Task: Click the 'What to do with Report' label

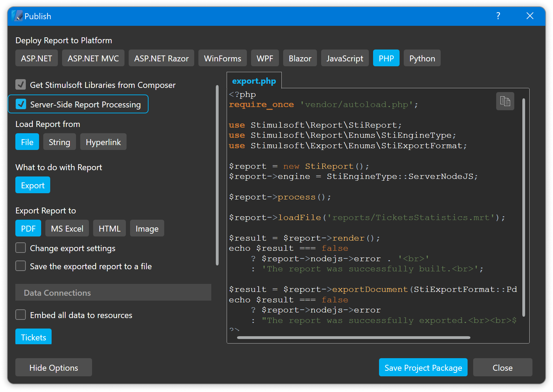Action: tap(59, 167)
